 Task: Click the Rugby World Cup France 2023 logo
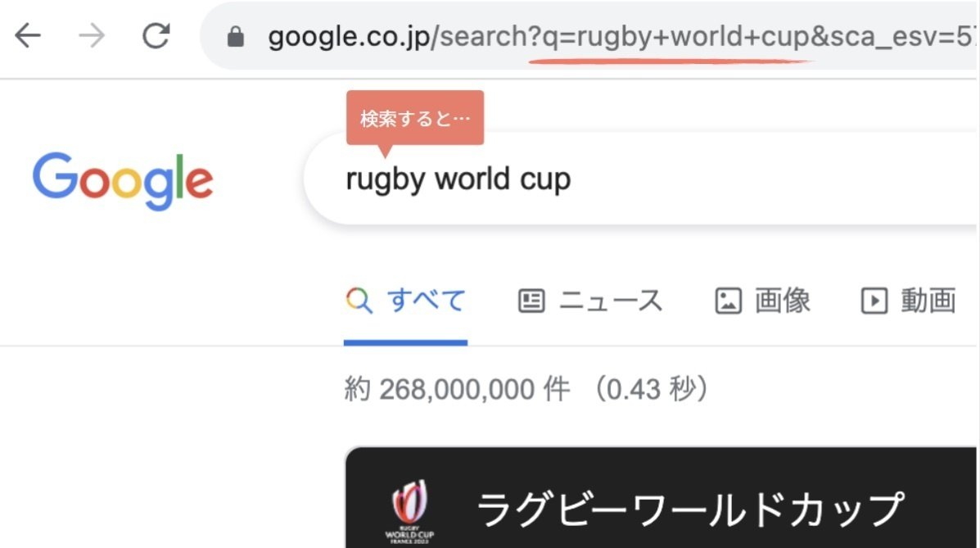tap(409, 511)
